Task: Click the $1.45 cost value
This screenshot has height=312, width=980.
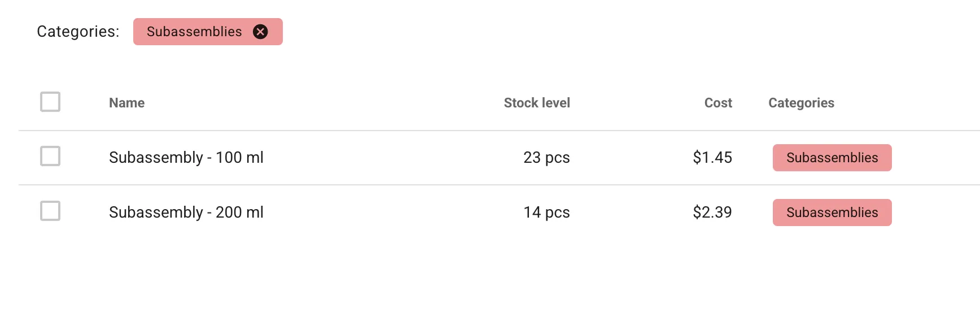Action: tap(712, 158)
